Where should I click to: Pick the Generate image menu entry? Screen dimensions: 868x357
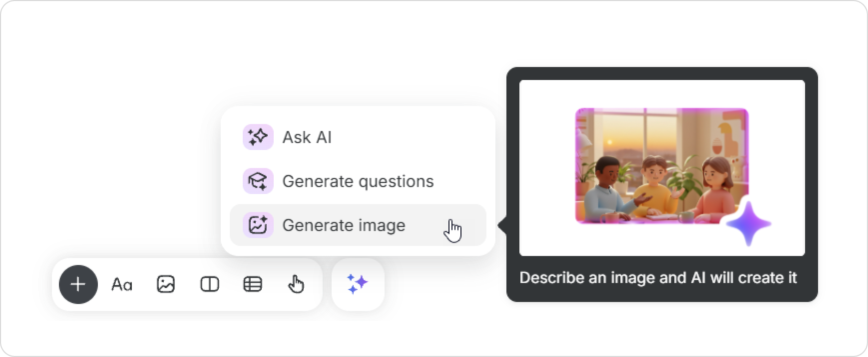(344, 225)
